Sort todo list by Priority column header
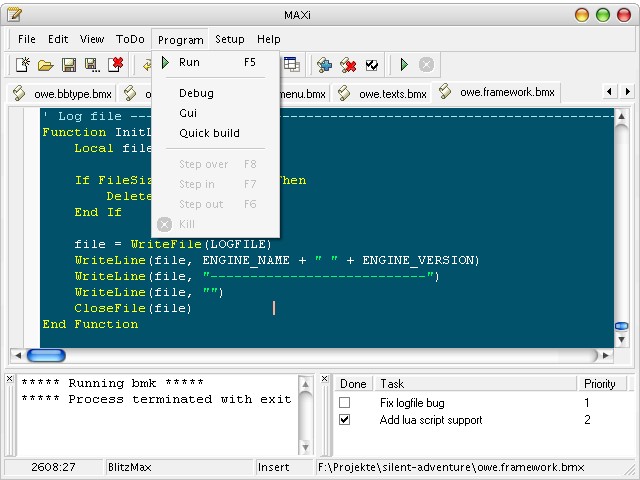This screenshot has width=640, height=480. (602, 384)
